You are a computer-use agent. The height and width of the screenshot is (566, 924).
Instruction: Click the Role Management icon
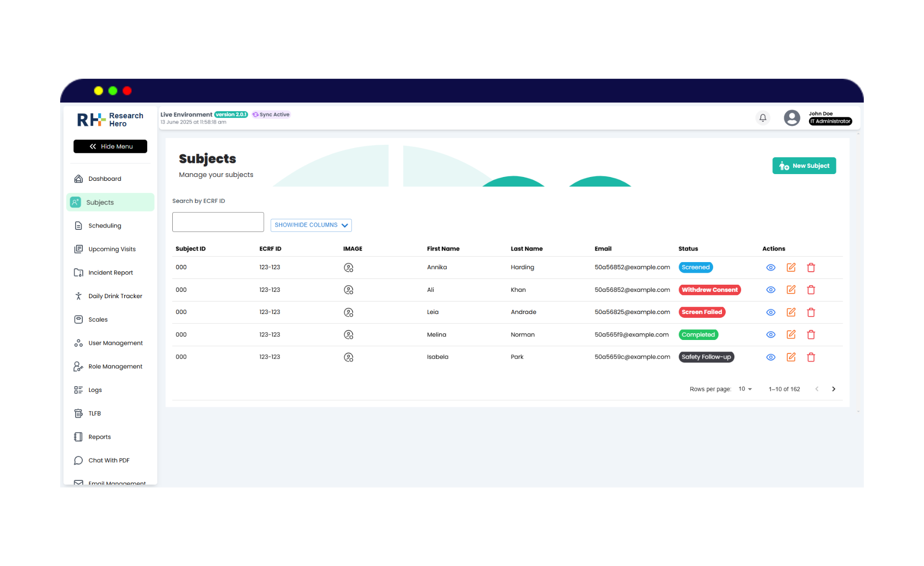[x=78, y=366]
